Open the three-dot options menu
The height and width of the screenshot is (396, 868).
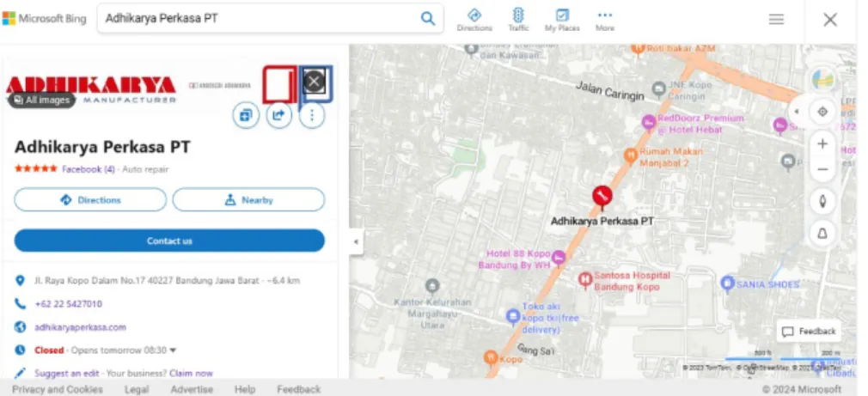click(x=312, y=115)
